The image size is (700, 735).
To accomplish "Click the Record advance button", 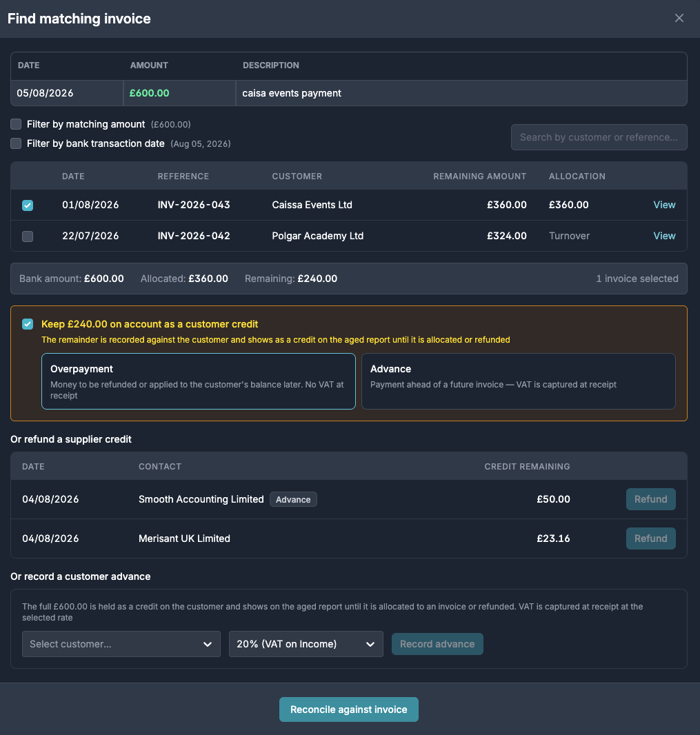I will coord(437,644).
